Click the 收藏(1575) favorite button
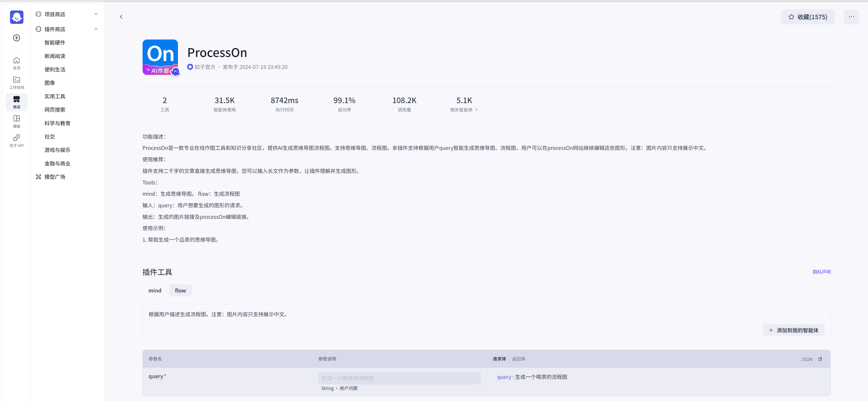Viewport: 868px width, 401px height. click(x=808, y=17)
